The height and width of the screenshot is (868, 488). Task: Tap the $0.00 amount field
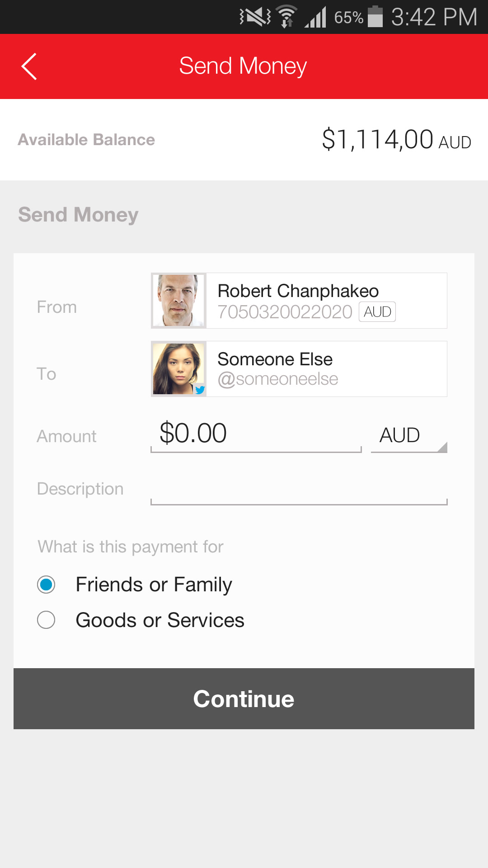(x=256, y=434)
